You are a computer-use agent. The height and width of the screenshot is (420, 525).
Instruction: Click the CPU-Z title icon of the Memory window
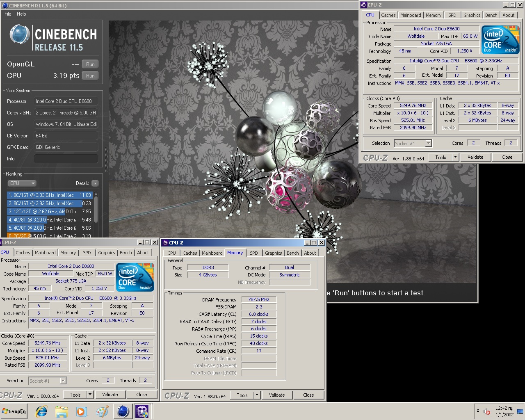pos(165,243)
